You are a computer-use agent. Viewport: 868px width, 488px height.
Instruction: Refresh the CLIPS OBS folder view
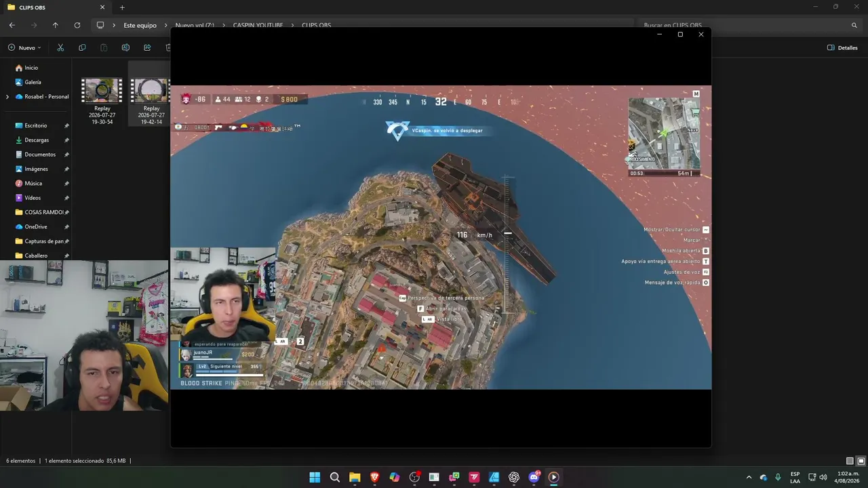[x=77, y=25]
